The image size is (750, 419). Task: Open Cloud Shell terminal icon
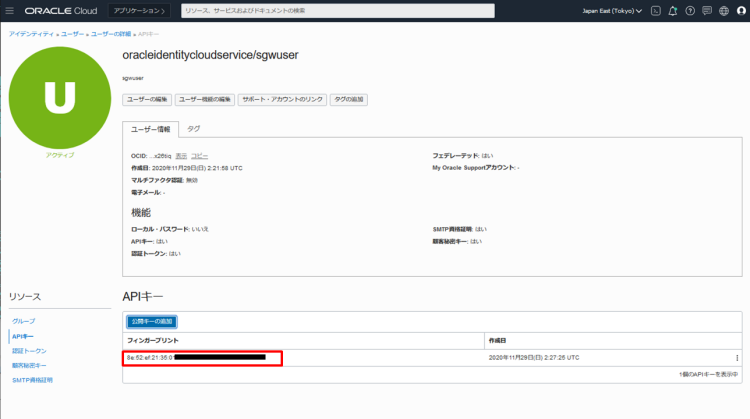pyautogui.click(x=655, y=11)
